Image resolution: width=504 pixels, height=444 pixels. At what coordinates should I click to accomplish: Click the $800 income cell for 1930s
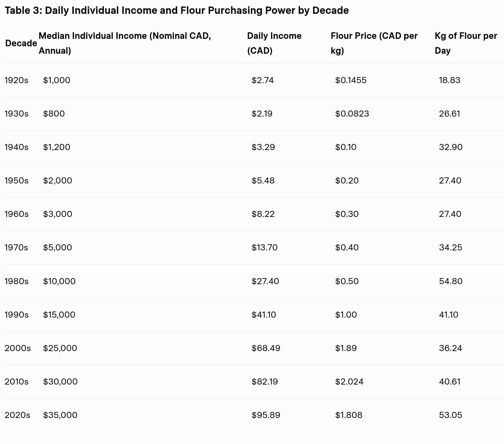[54, 114]
